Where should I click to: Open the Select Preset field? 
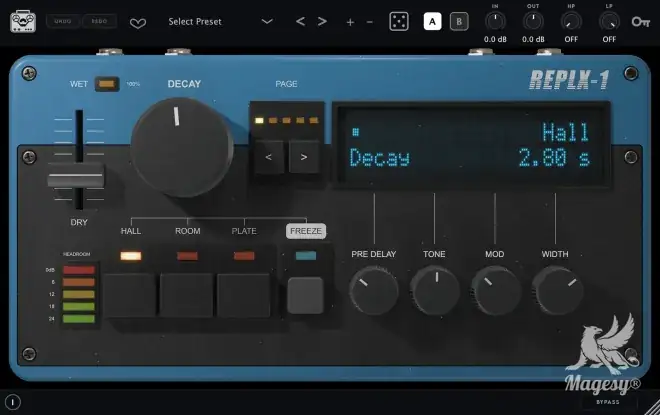195,21
